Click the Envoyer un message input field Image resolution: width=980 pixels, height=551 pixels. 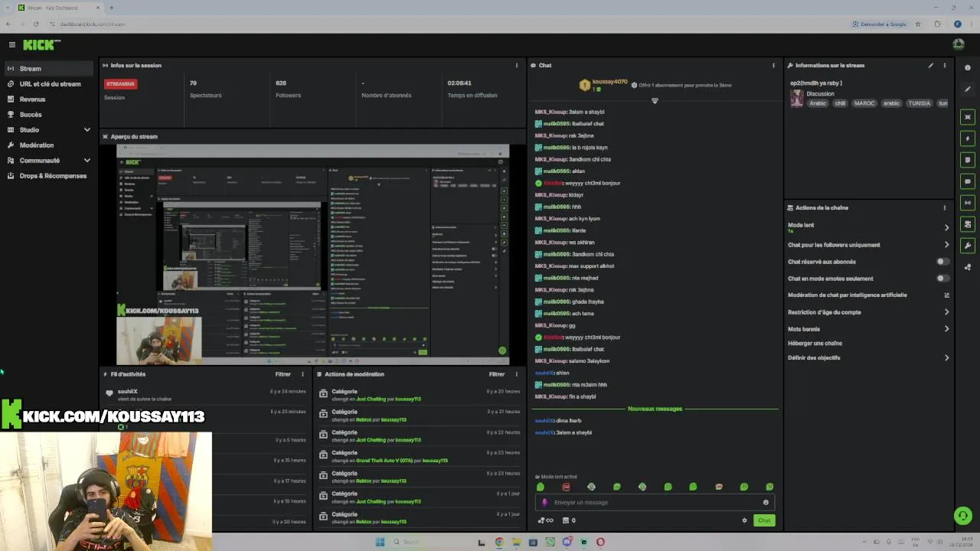[x=655, y=502]
